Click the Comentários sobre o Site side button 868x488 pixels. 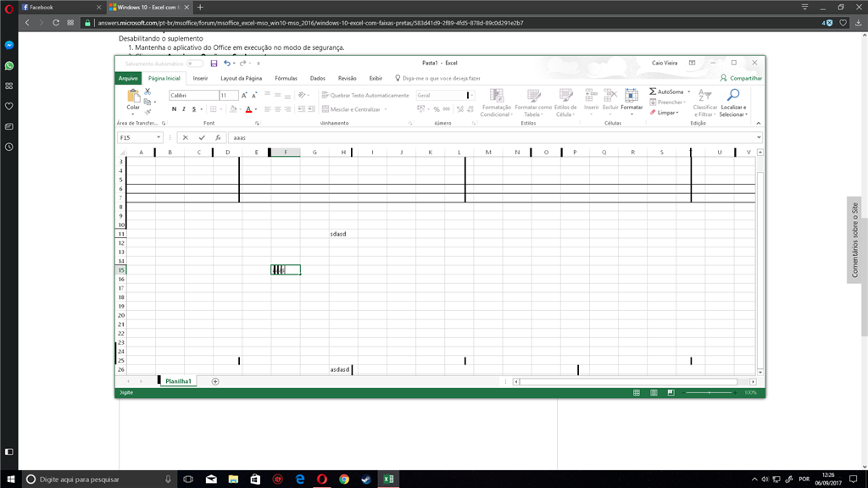pos(854,240)
